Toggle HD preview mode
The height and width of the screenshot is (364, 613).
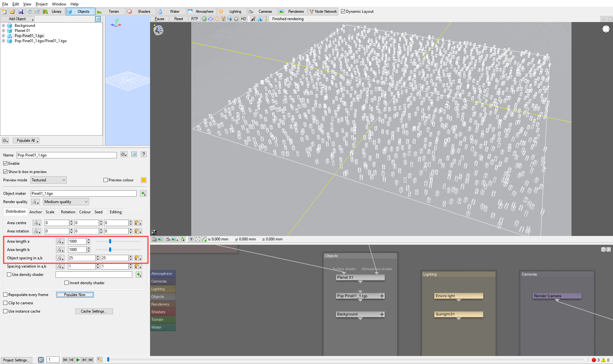tap(244, 19)
